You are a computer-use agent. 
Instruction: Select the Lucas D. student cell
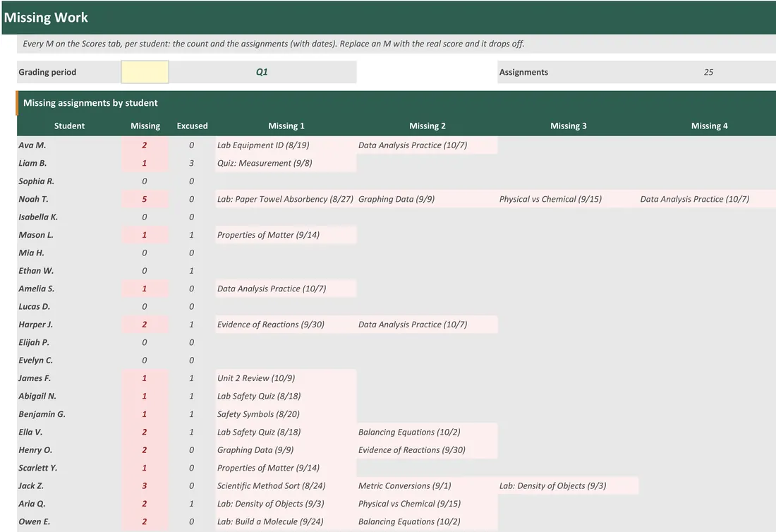coord(69,306)
